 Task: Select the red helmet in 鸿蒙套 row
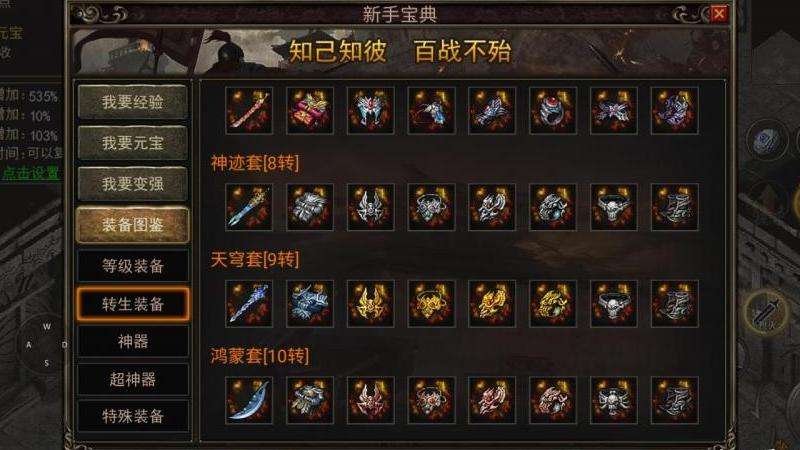370,401
